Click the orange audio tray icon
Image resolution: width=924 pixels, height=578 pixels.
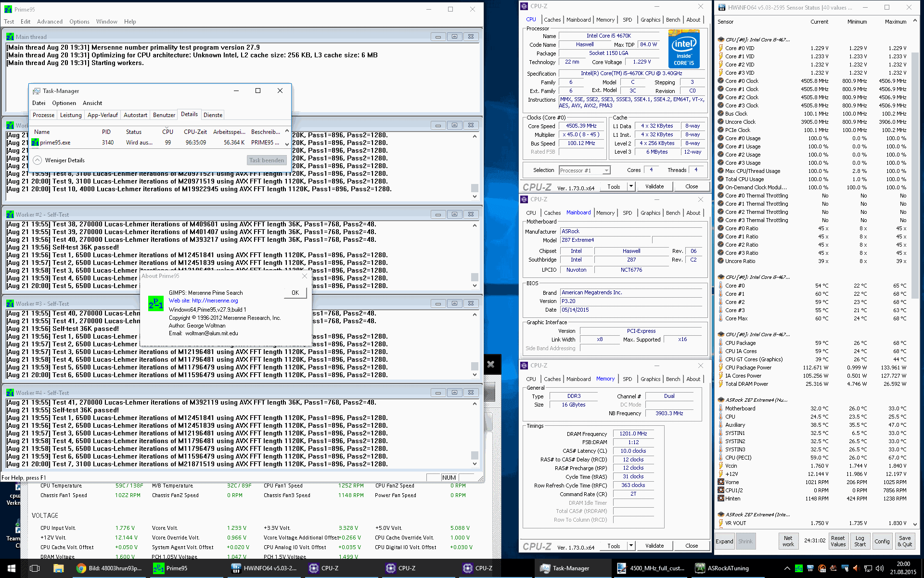coord(857,568)
